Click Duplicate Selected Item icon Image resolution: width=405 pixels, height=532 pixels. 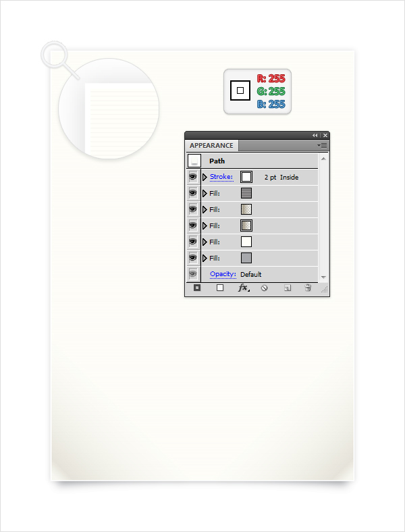tap(288, 288)
